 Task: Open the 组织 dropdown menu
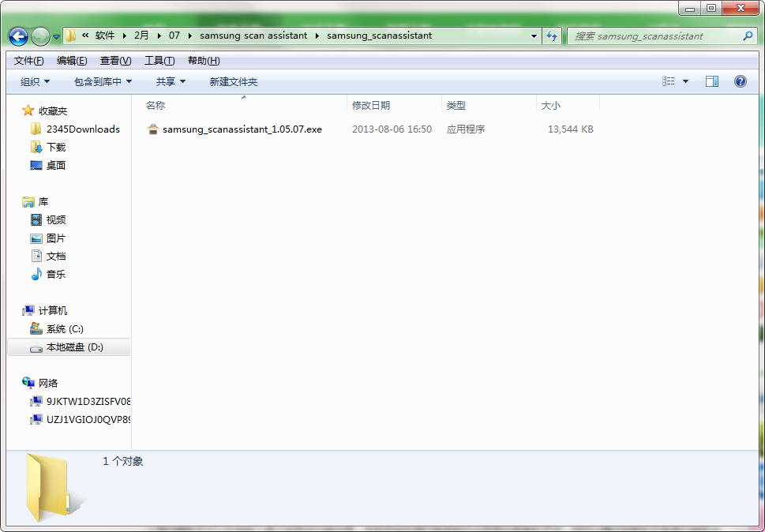pyautogui.click(x=34, y=81)
